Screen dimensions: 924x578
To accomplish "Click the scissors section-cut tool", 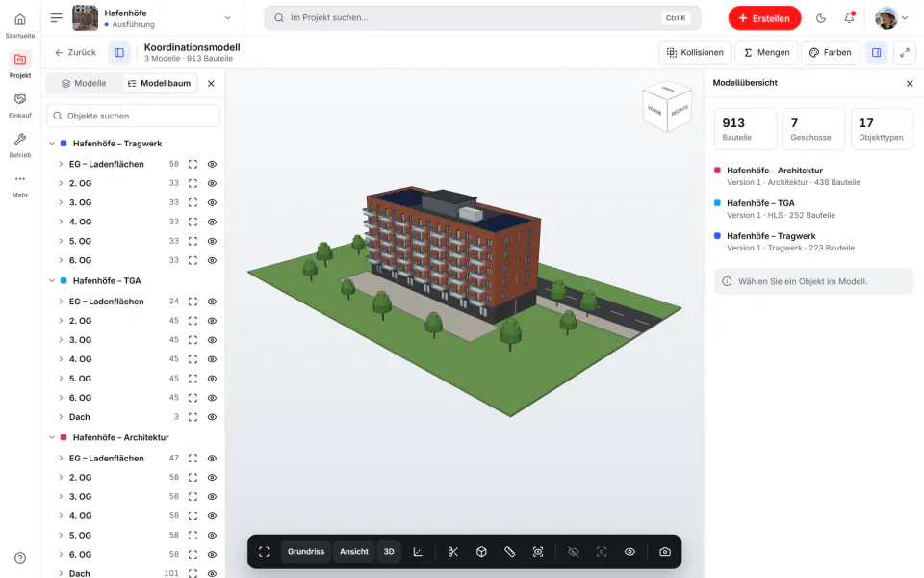I will pyautogui.click(x=452, y=551).
